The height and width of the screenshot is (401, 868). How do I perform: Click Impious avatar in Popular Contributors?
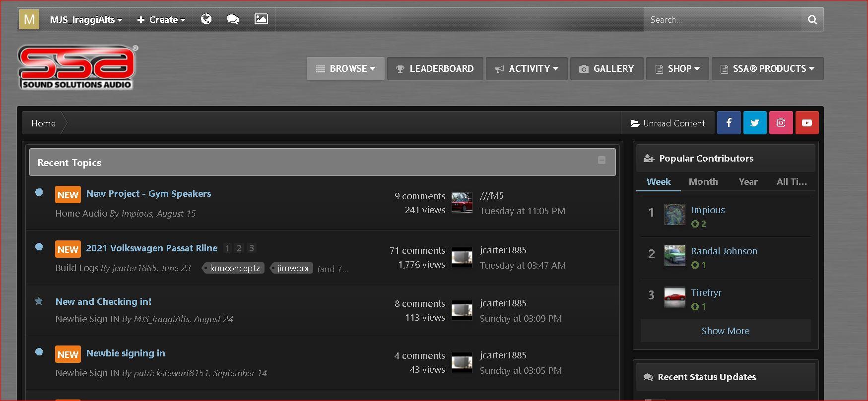pos(675,215)
